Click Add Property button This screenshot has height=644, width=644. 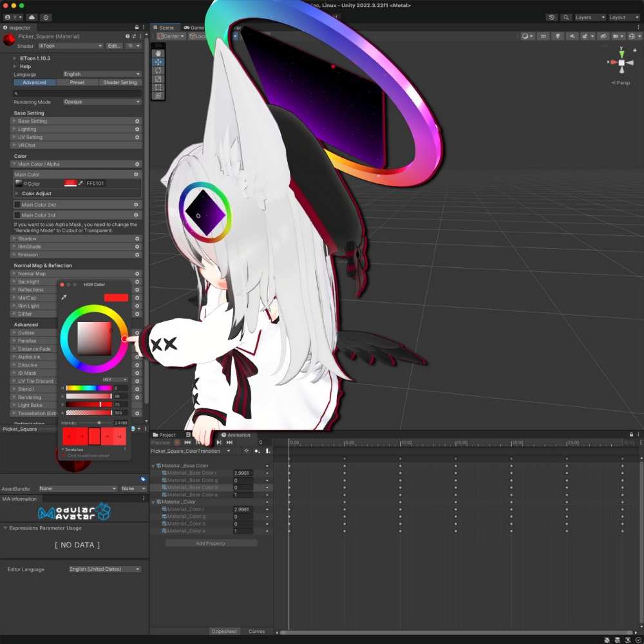click(x=211, y=544)
